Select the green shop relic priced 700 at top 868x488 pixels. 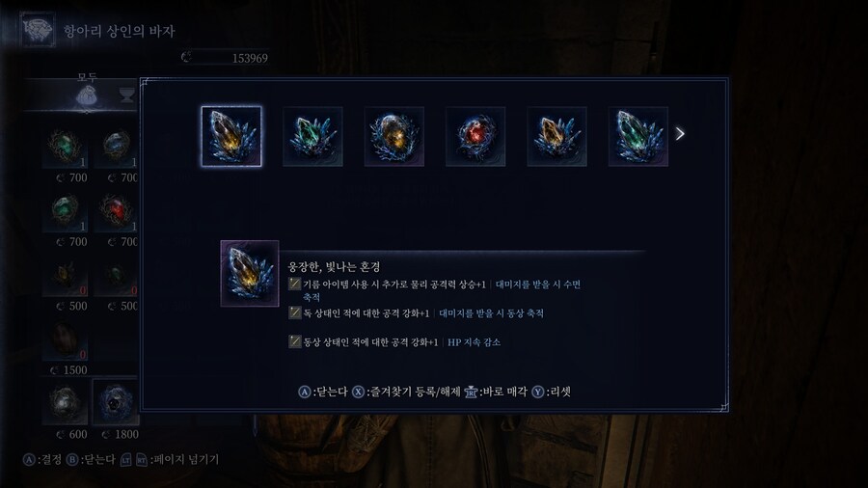point(65,147)
